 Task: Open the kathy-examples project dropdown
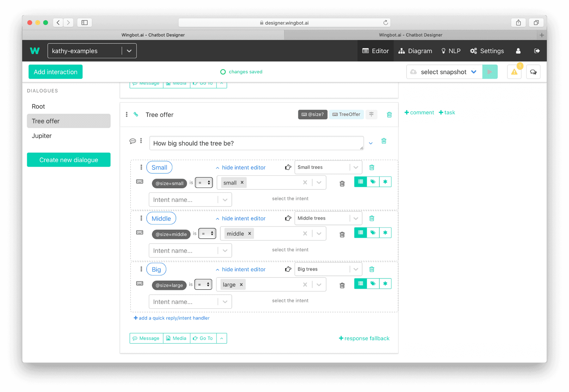click(129, 51)
